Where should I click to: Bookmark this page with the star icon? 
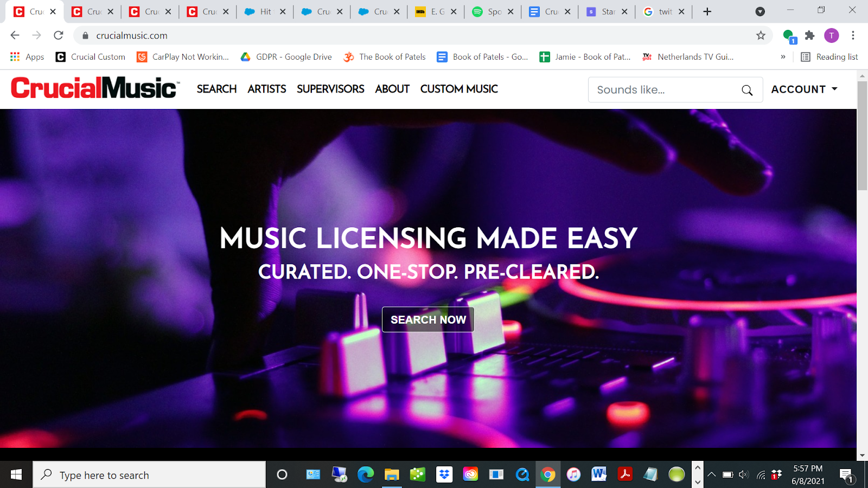click(761, 35)
